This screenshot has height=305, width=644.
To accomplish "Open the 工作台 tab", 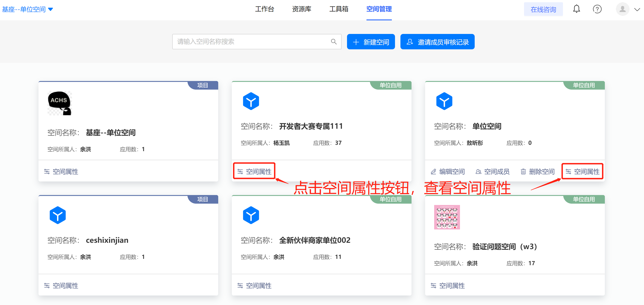I will (264, 9).
